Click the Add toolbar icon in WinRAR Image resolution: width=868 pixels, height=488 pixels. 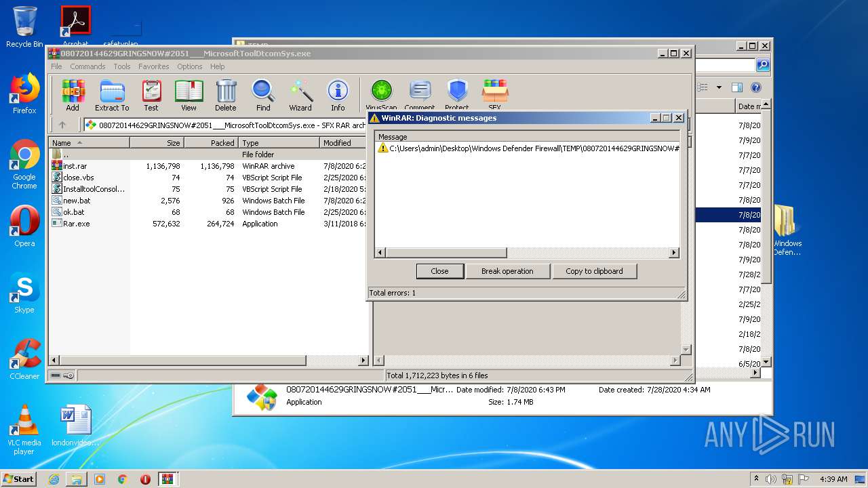73,95
